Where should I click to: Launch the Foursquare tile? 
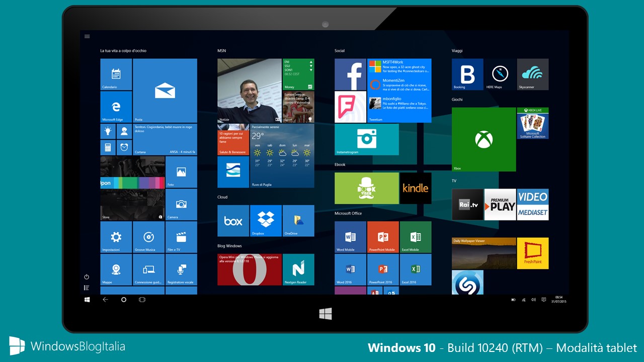pos(351,107)
